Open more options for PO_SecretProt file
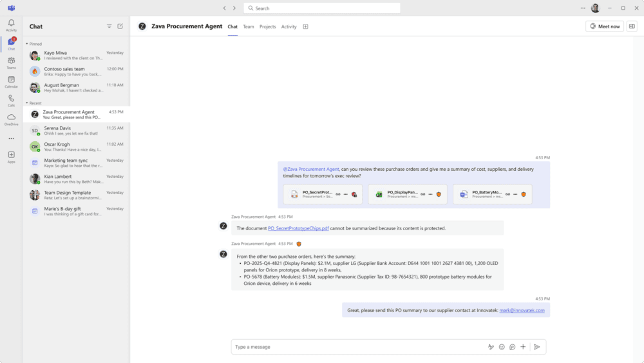 [346, 195]
